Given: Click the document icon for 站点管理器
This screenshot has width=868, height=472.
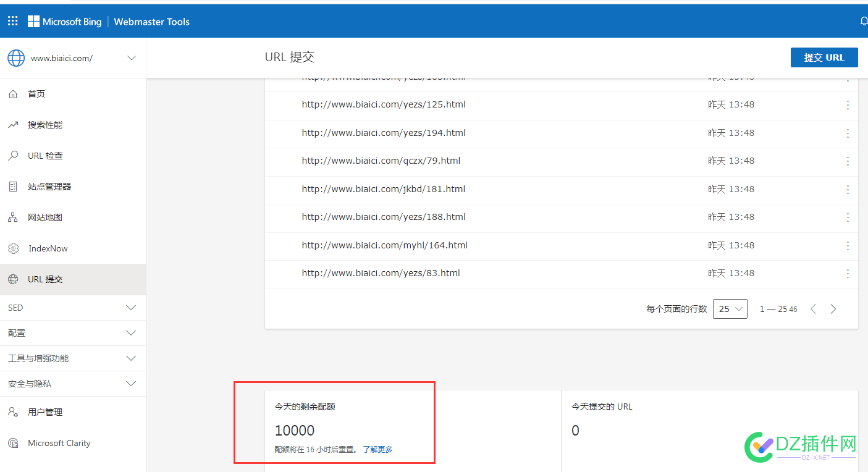Looking at the screenshot, I should point(13,187).
